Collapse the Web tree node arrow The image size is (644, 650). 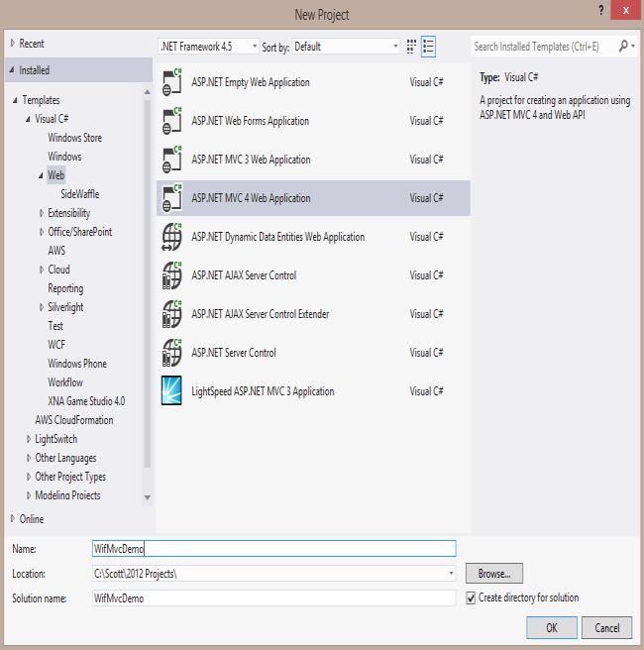pos(41,175)
